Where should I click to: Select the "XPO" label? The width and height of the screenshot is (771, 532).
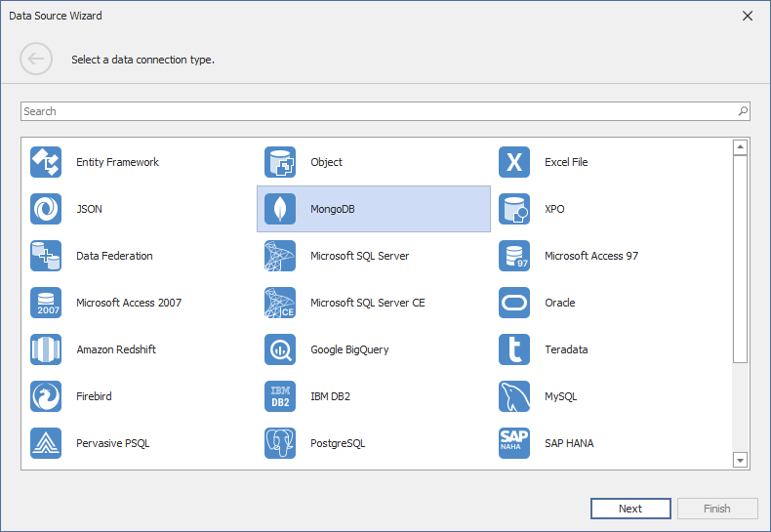(x=554, y=209)
